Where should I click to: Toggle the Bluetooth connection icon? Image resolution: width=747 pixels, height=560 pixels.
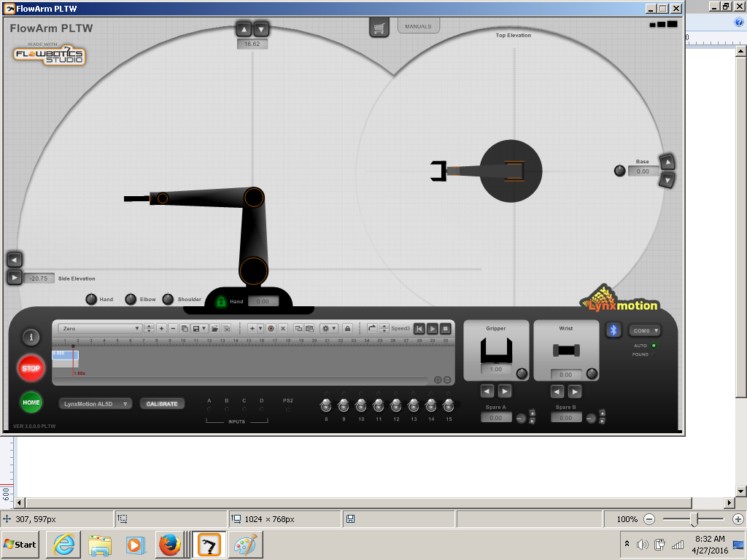tap(614, 330)
